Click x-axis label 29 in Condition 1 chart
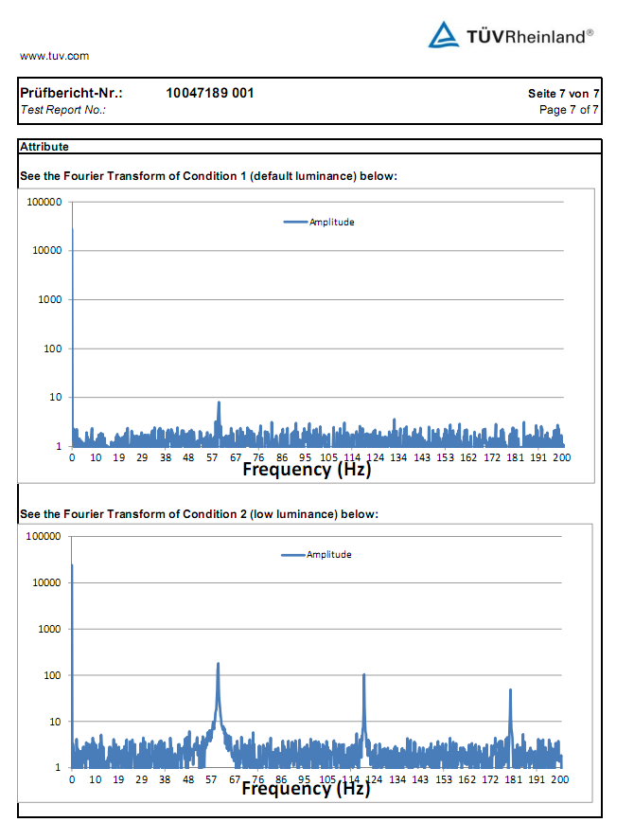 (x=142, y=457)
